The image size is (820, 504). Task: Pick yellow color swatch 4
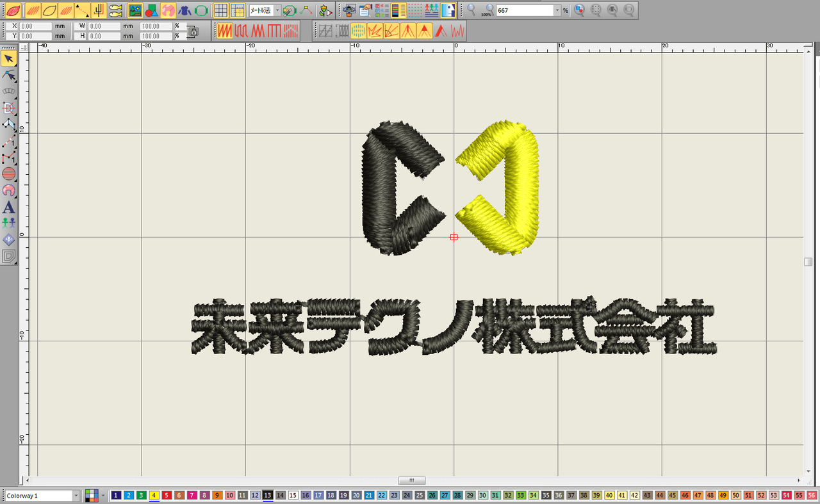click(x=154, y=496)
